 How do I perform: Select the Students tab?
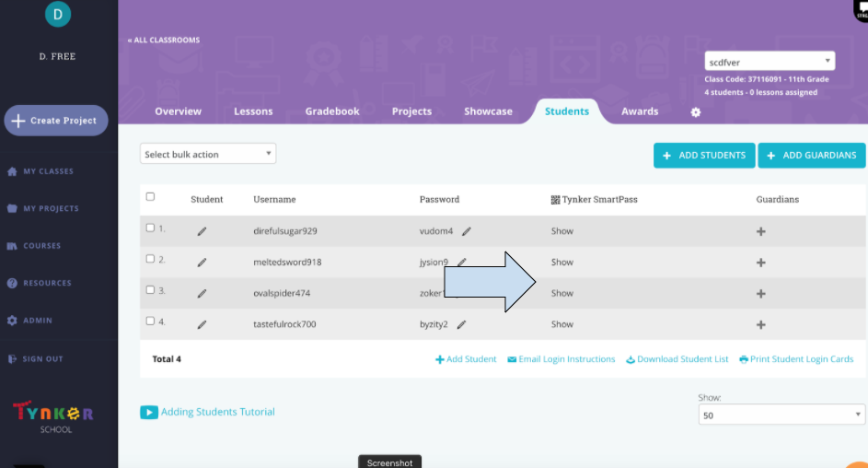tap(567, 111)
